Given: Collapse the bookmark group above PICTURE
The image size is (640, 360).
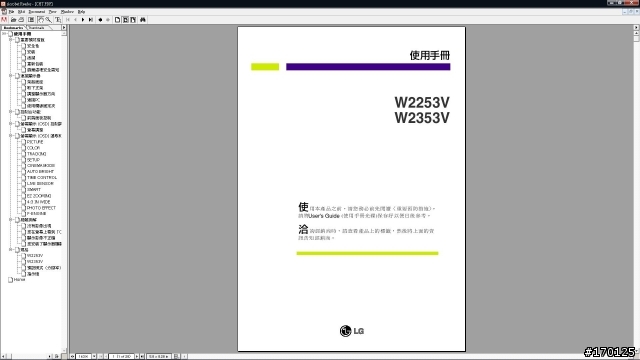Looking at the screenshot, I should pyautogui.click(x=11, y=136).
